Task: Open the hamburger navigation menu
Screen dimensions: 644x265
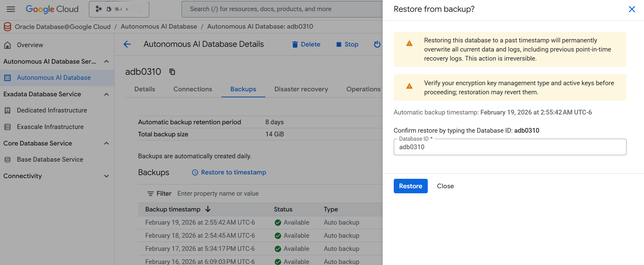Action: (11, 9)
